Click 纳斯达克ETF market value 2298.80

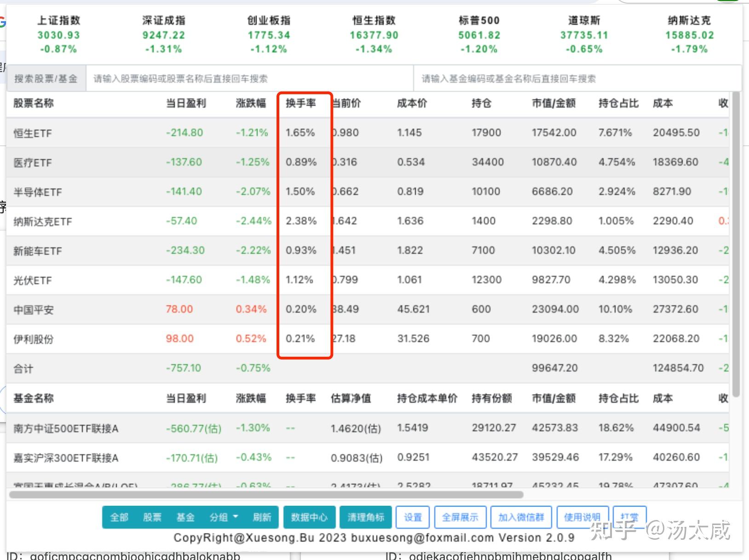click(x=552, y=221)
